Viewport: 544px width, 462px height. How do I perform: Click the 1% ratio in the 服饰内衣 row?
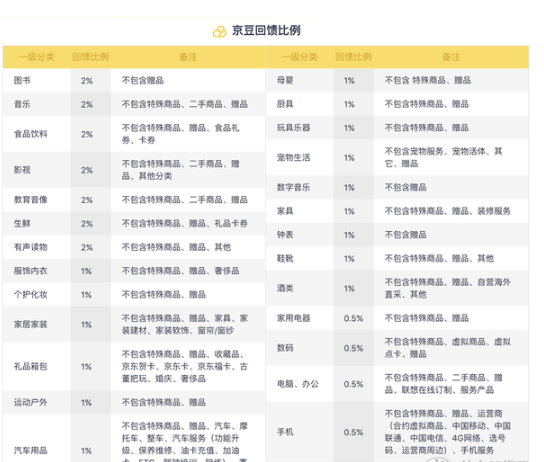[86, 271]
